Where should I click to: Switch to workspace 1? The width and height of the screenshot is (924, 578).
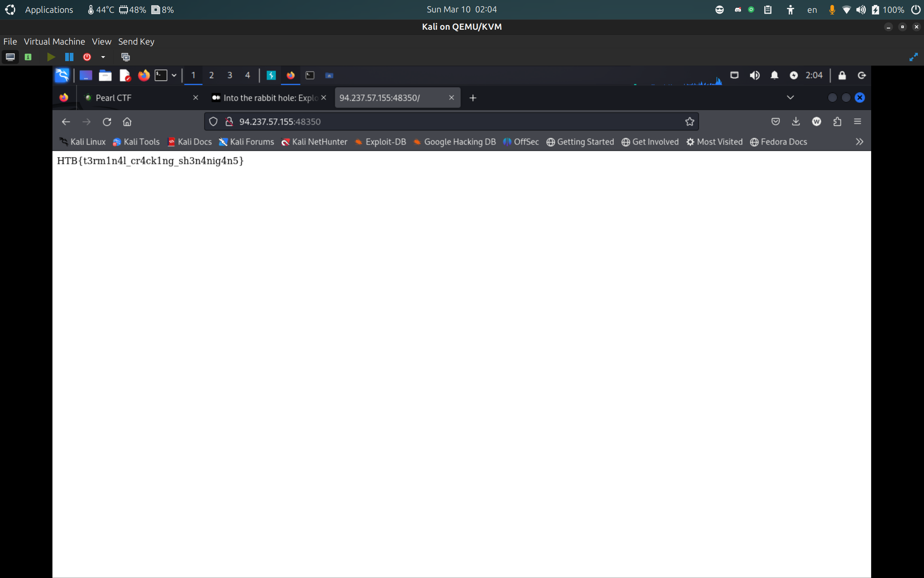193,75
